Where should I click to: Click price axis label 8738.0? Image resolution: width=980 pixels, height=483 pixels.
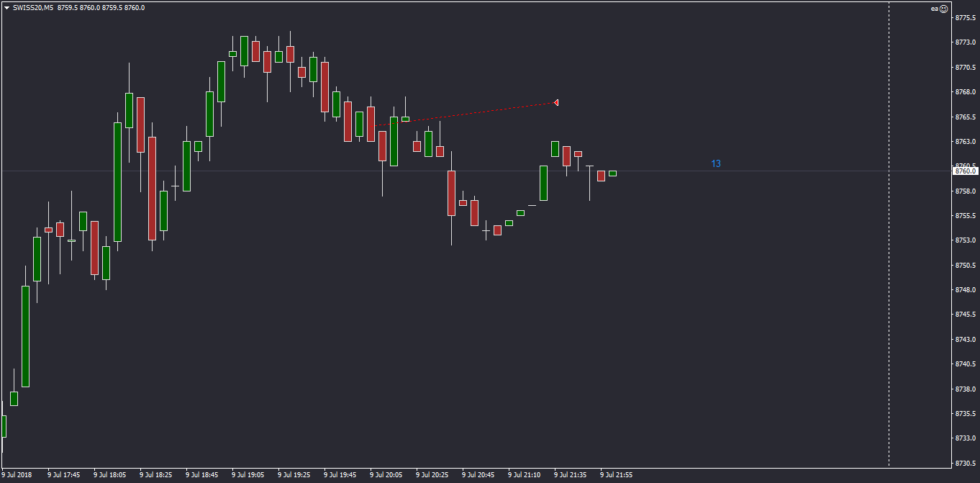point(965,389)
